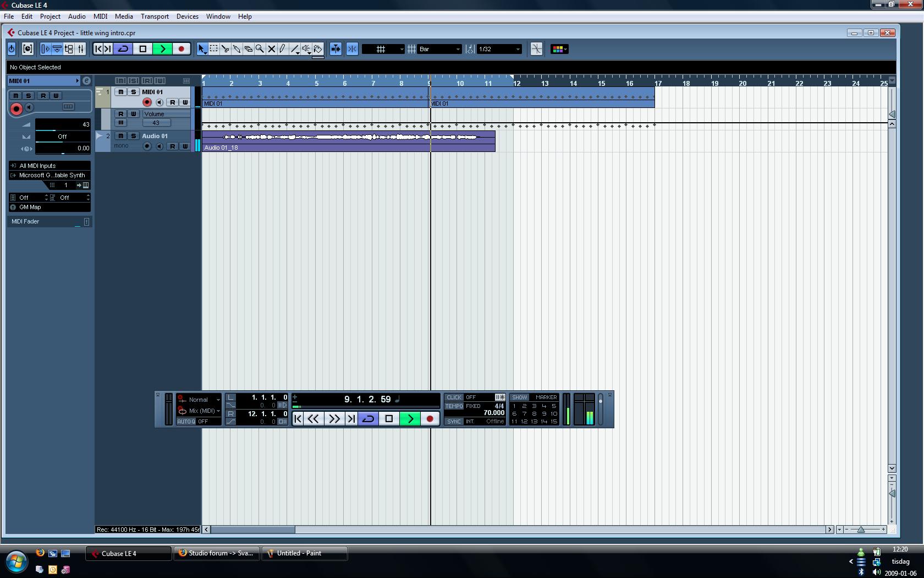924x578 pixels.
Task: Stop playback from the transport panel
Action: [389, 419]
